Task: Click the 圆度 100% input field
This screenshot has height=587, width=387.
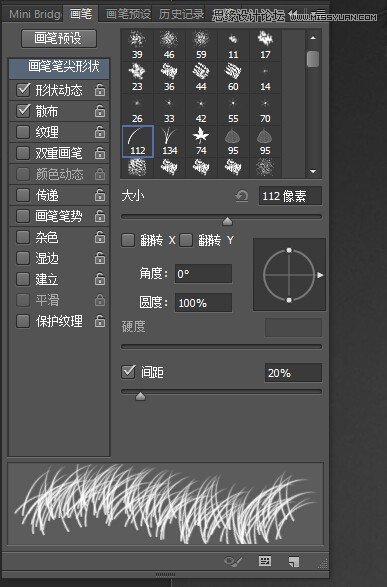Action: point(204,302)
